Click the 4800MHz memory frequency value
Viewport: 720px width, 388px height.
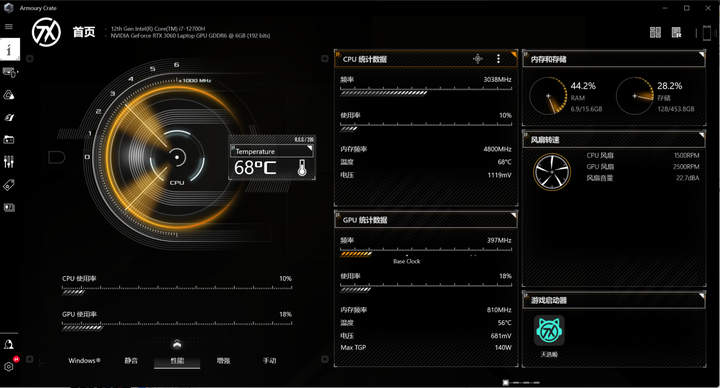point(497,149)
